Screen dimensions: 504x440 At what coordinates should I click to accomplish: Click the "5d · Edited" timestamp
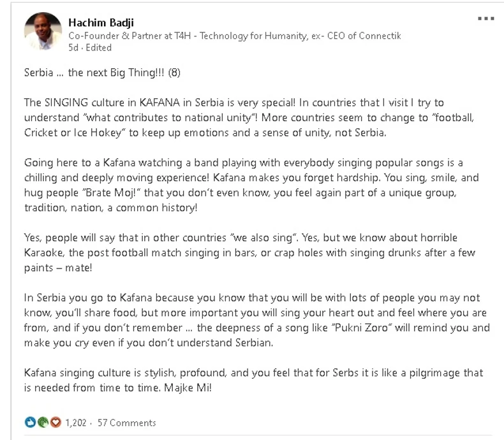click(89, 47)
